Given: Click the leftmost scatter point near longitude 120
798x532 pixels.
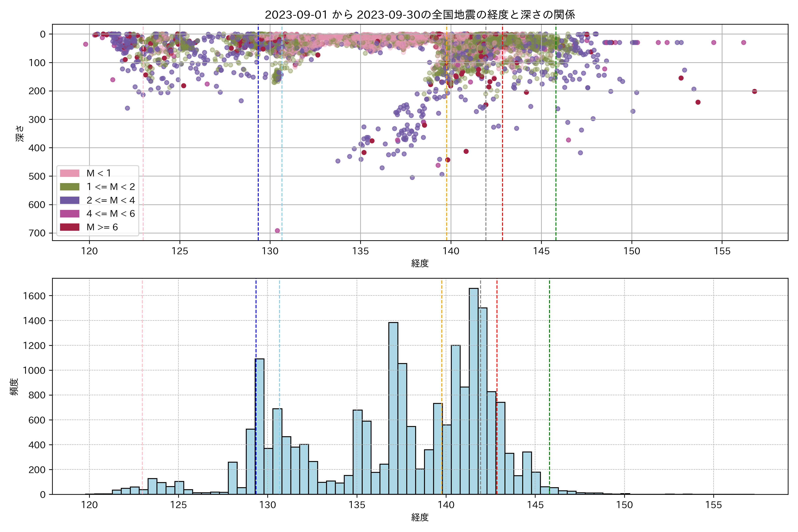Looking at the screenshot, I should (x=86, y=44).
